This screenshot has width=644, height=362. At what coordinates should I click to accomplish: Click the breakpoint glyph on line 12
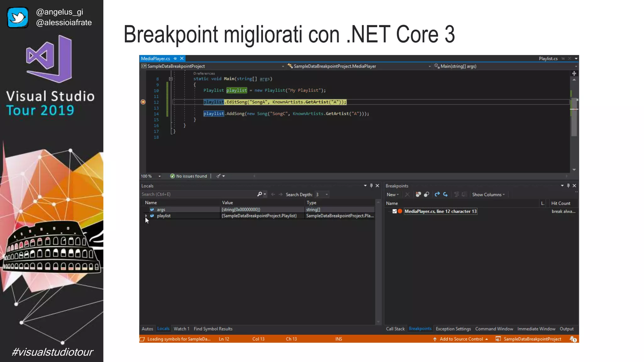point(143,102)
